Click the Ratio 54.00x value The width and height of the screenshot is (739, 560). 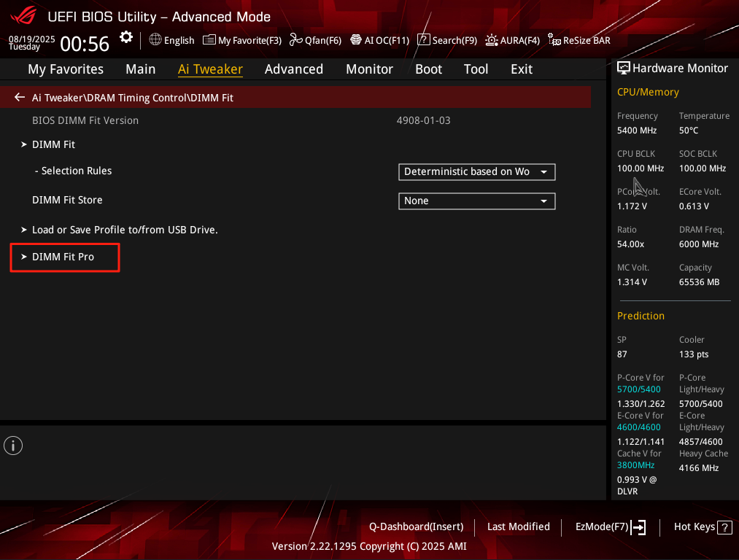(x=630, y=244)
